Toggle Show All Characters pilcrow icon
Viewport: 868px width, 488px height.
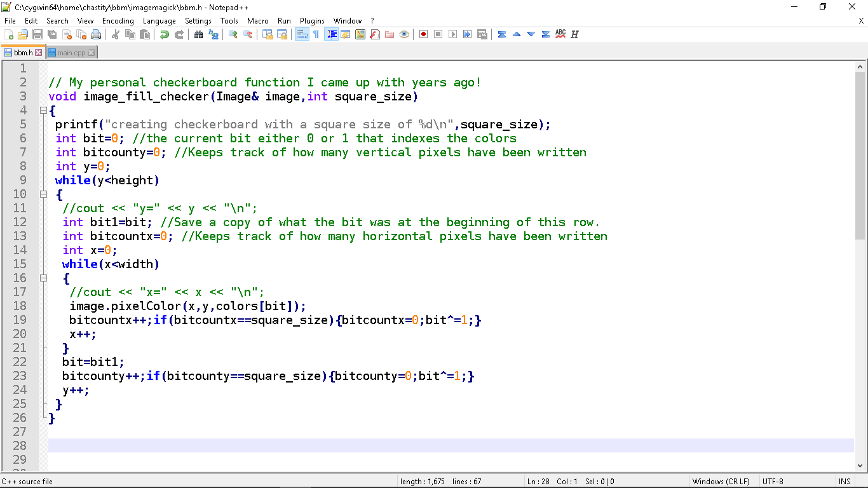point(316,34)
